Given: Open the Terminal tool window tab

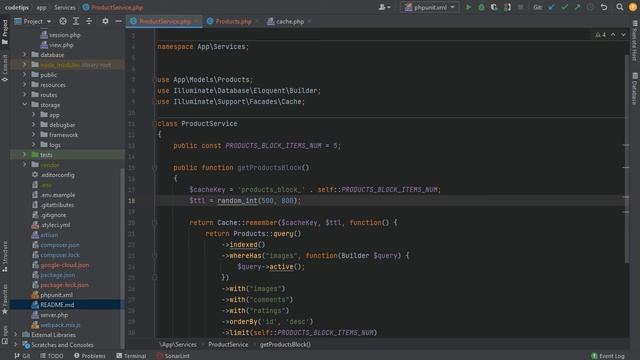Looking at the screenshot, I should pyautogui.click(x=131, y=356).
